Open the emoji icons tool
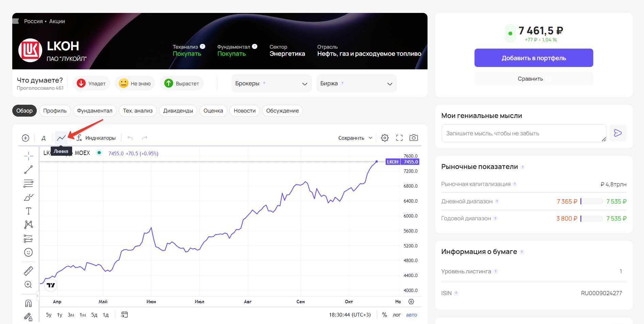This screenshot has height=324, width=644. coord(29,252)
